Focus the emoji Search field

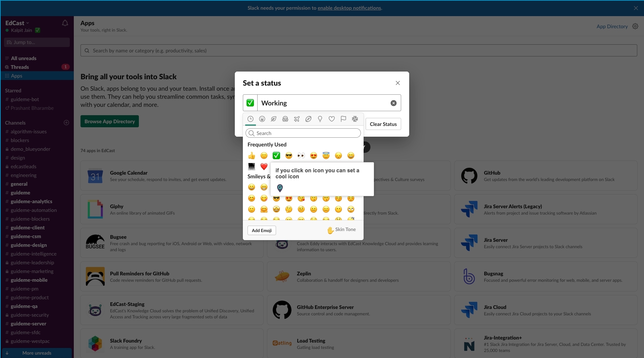click(303, 133)
